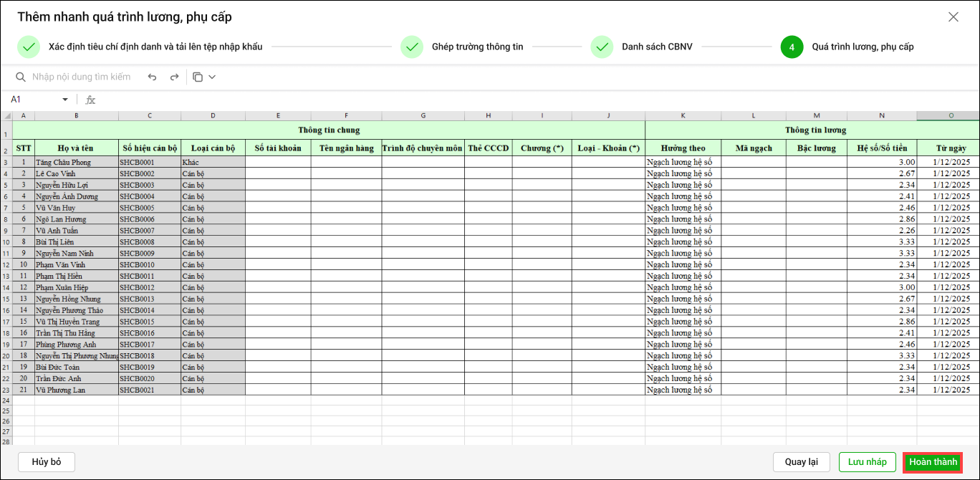Click the Hoàn thành button
The height and width of the screenshot is (480, 980).
932,462
